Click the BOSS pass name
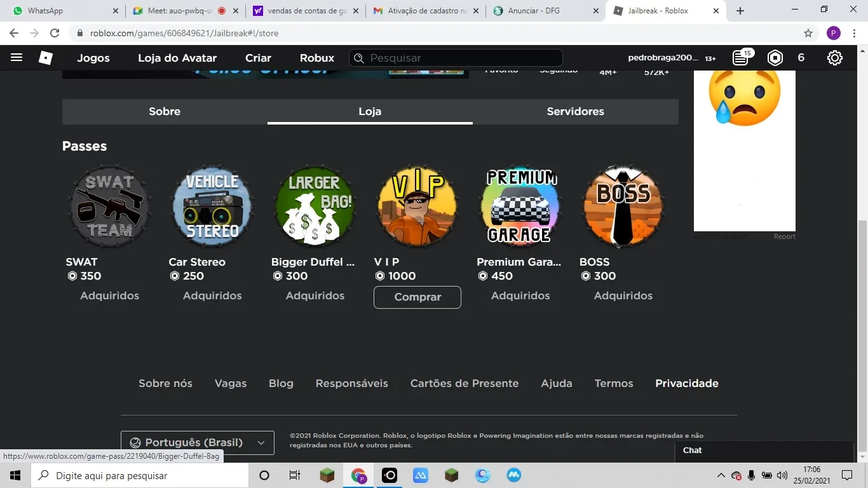 coord(595,262)
